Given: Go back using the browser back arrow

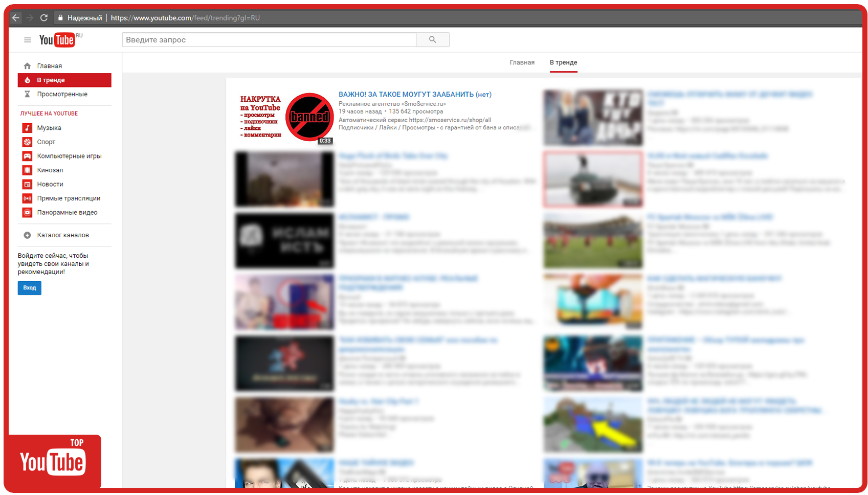Looking at the screenshot, I should coord(16,18).
